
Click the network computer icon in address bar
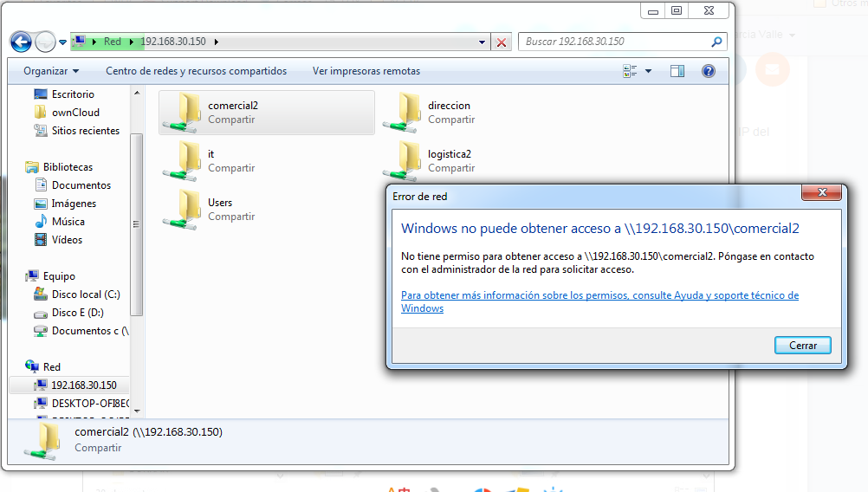point(80,42)
